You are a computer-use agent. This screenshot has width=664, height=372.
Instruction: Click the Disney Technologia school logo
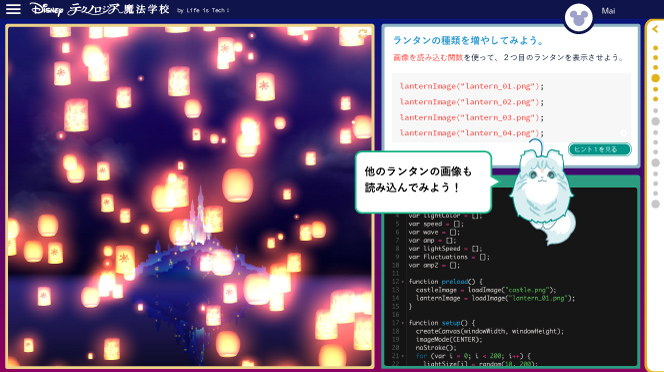(100, 9)
